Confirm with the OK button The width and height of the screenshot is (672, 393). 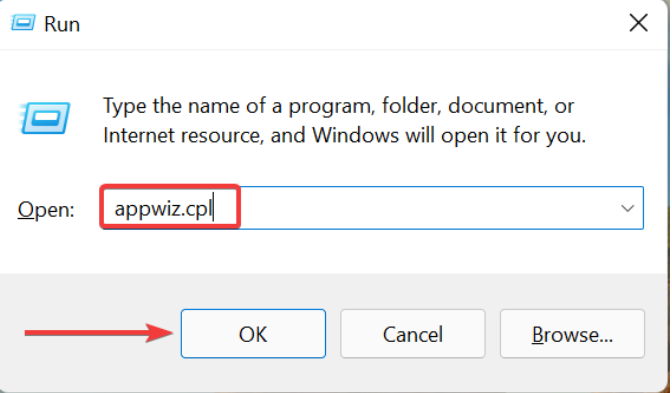point(253,333)
